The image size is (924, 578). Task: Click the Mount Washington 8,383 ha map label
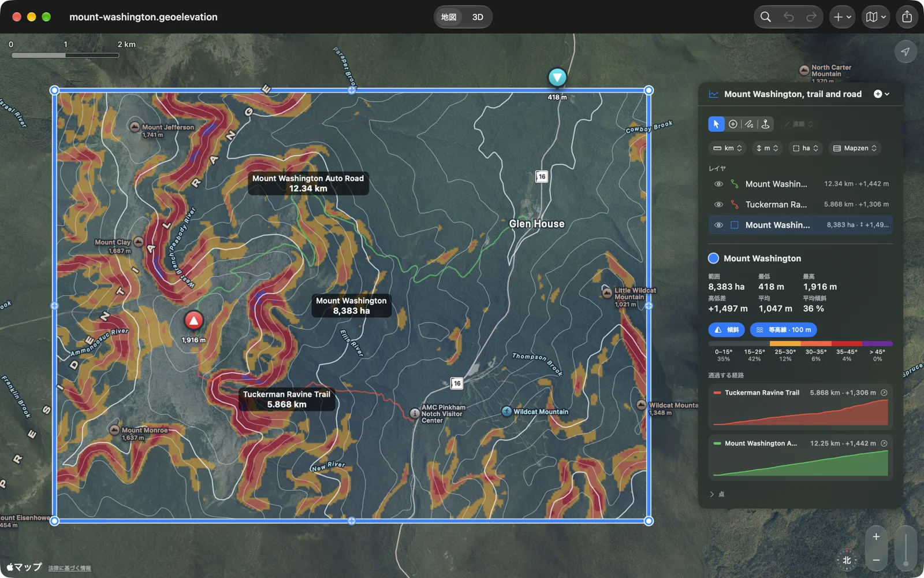[x=351, y=306]
